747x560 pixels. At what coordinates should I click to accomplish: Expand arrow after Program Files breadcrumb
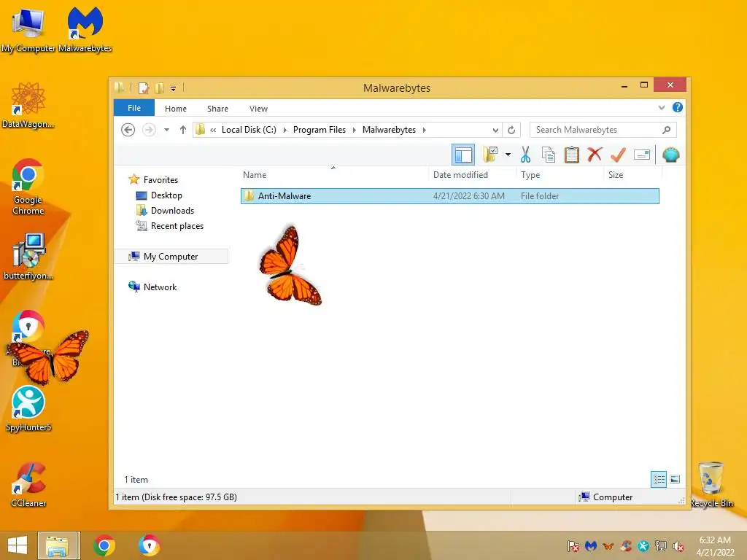(354, 130)
